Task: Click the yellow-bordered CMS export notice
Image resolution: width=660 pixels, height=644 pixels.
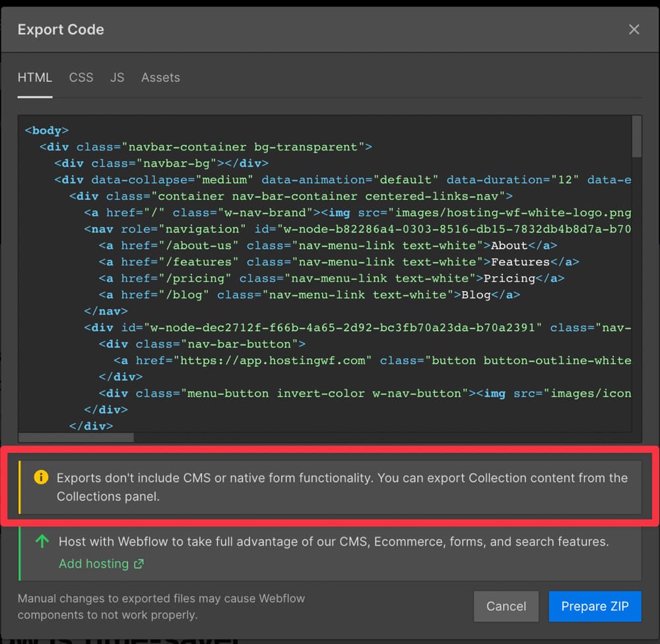Action: (330, 487)
